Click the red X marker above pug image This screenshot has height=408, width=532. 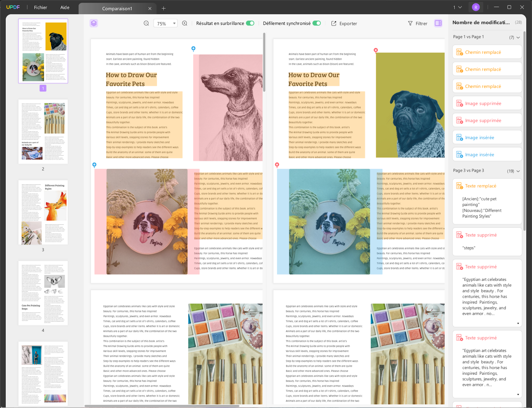click(x=376, y=50)
